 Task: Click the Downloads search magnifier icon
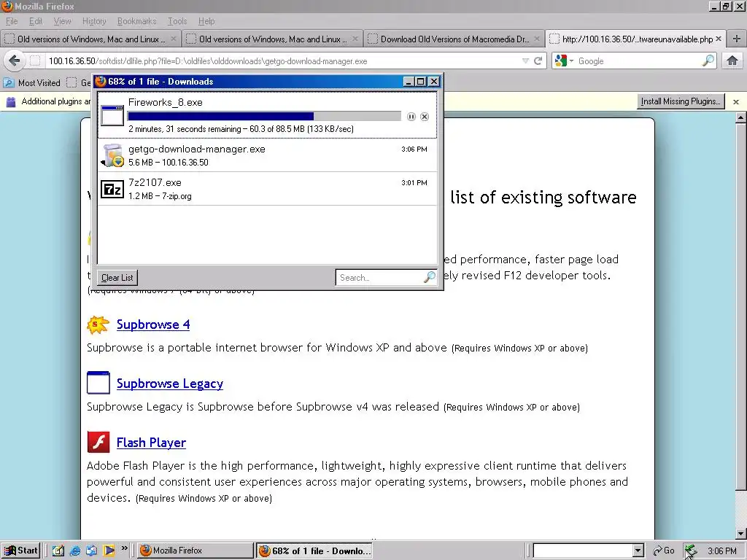pyautogui.click(x=429, y=277)
